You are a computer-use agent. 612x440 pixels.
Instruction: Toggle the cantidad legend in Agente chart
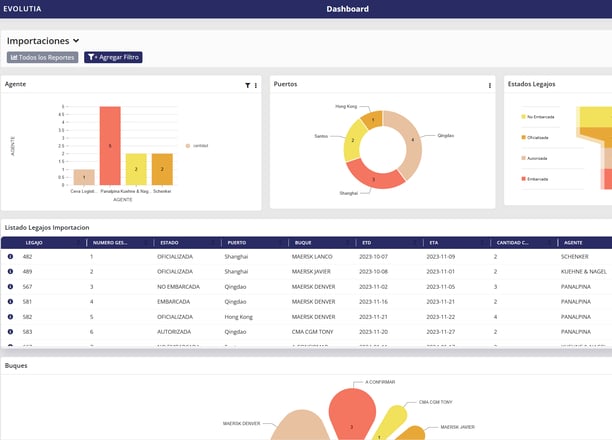click(x=197, y=146)
